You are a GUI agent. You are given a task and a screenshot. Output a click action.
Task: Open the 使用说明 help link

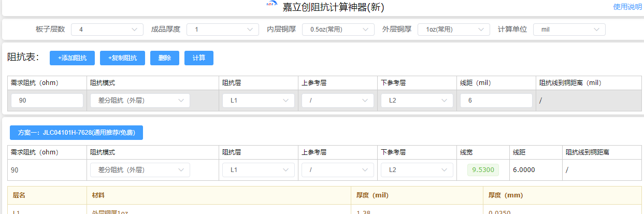627,7
